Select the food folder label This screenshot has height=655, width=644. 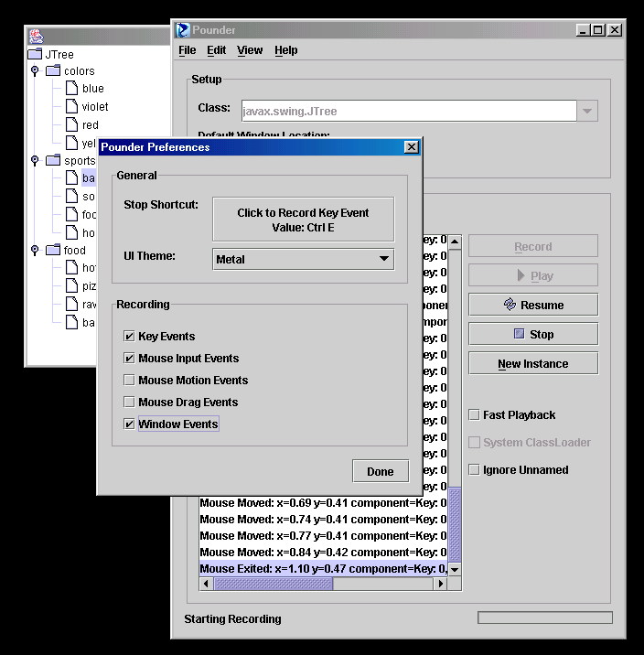click(x=75, y=251)
